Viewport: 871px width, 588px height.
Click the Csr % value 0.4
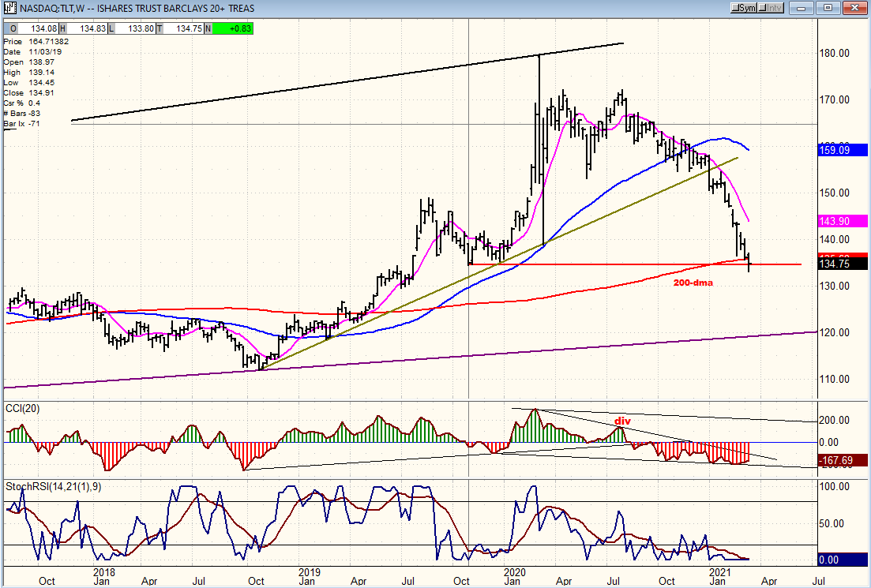(x=35, y=103)
